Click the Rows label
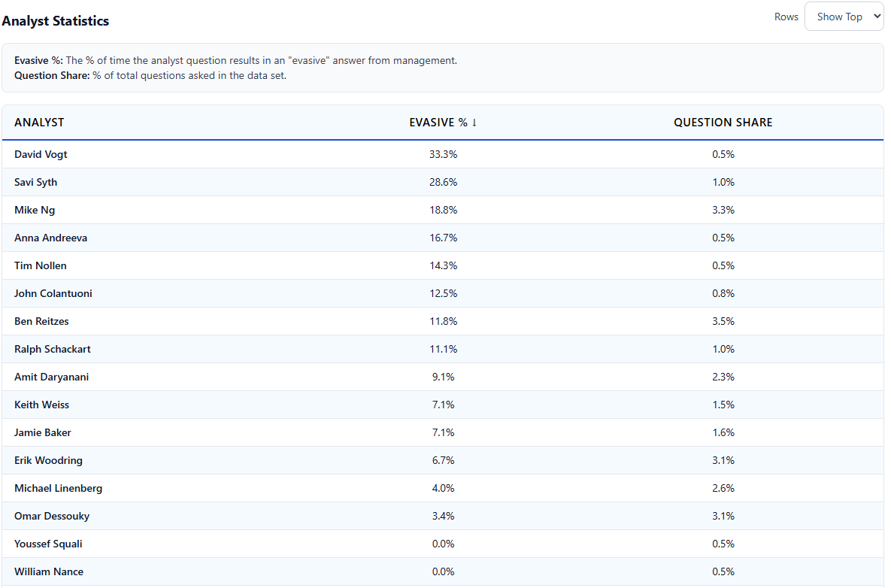The image size is (891, 588). [x=786, y=17]
